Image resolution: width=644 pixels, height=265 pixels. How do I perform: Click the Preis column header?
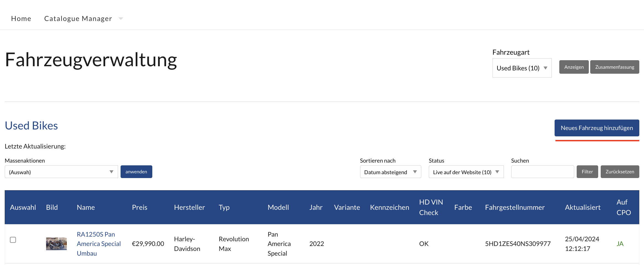tap(139, 207)
